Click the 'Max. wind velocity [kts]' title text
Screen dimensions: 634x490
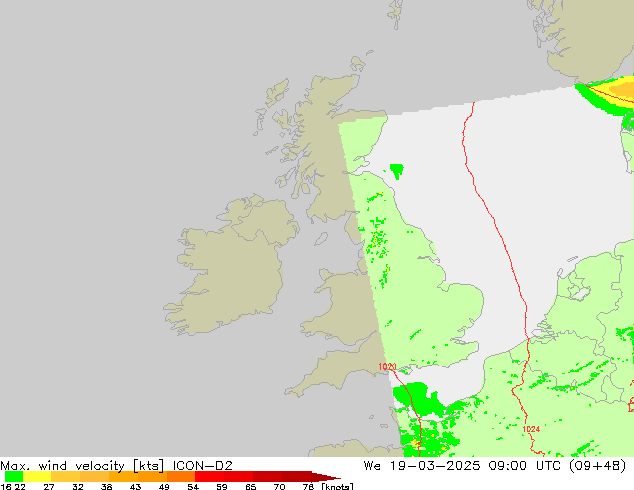coord(82,466)
